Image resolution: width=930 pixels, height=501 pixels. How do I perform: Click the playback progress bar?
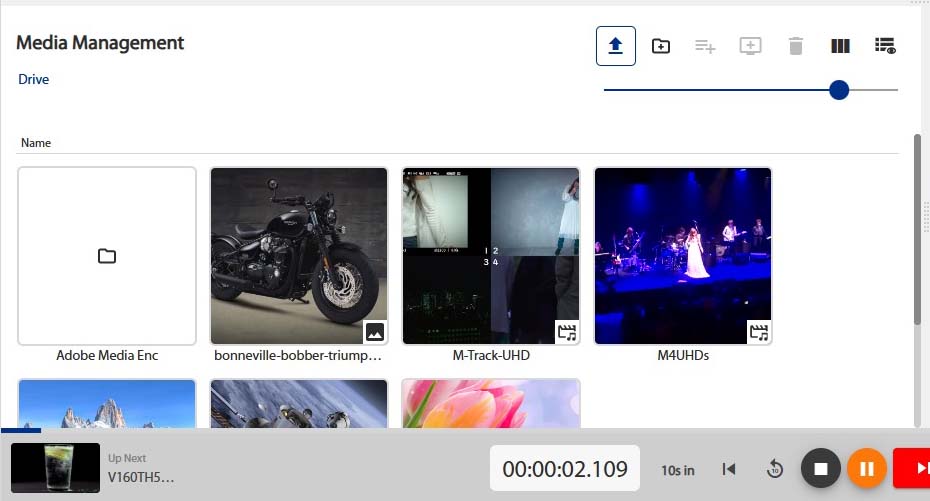465,430
